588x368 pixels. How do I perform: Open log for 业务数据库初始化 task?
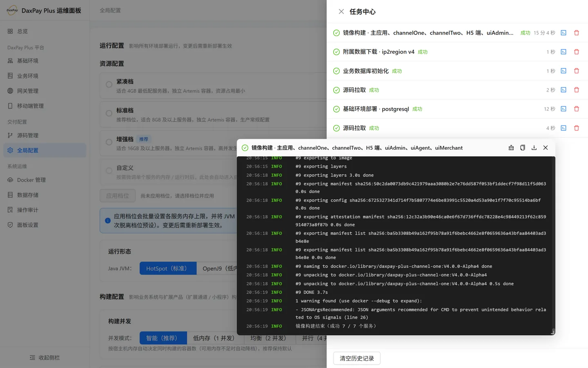point(563,71)
